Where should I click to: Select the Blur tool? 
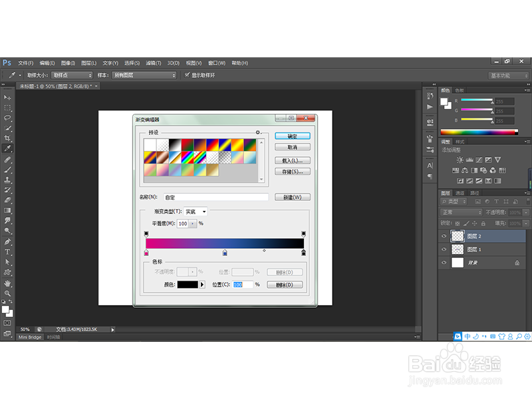(7, 221)
